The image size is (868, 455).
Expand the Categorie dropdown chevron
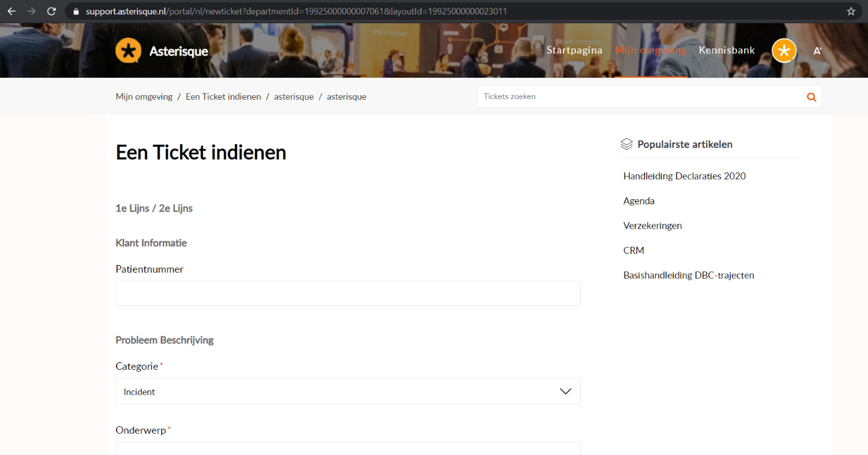(x=565, y=391)
